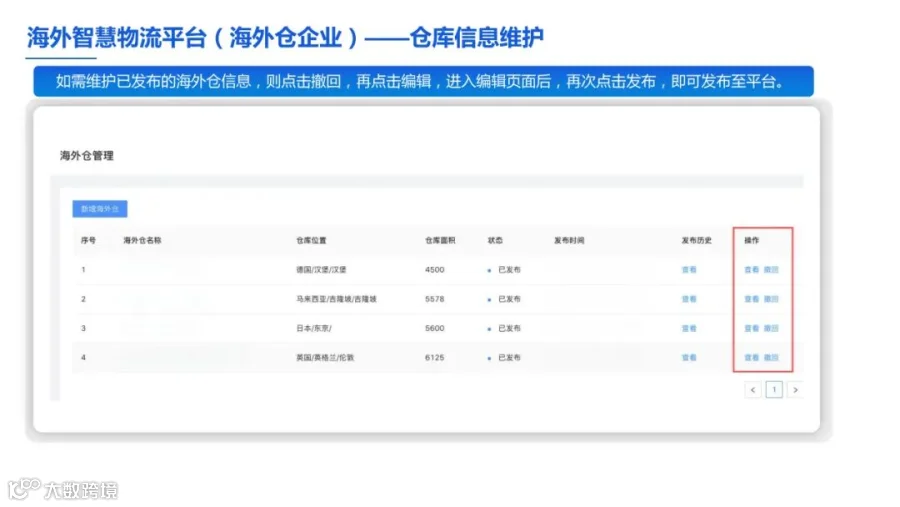Viewport: 900px width, 507px height.
Task: Go to next page arrow
Action: click(795, 390)
